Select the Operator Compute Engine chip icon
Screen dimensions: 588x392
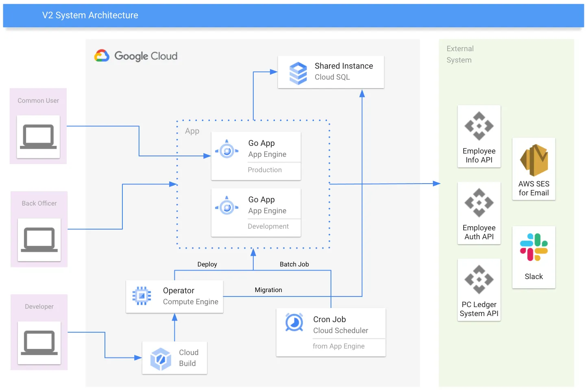[x=142, y=296]
